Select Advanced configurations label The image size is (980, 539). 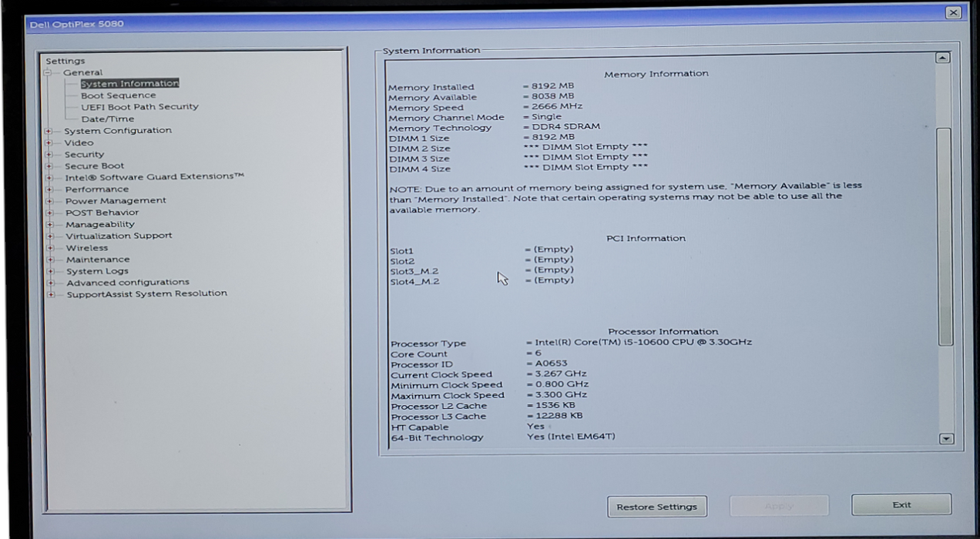pyautogui.click(x=128, y=283)
